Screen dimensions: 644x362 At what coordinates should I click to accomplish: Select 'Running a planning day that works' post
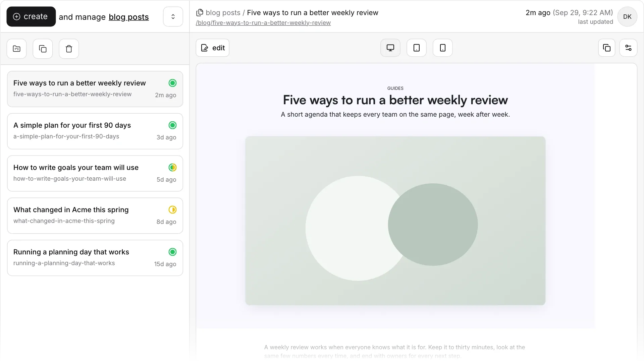[x=95, y=258]
